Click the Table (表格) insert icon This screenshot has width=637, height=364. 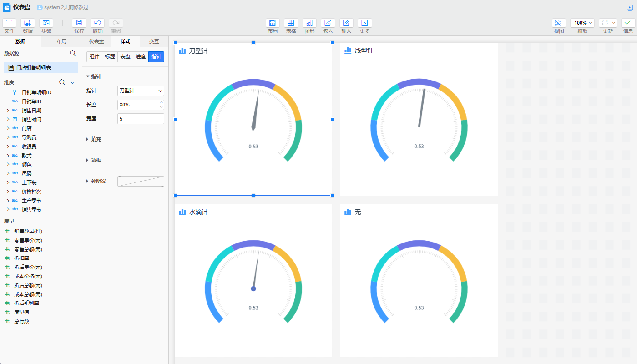[291, 23]
